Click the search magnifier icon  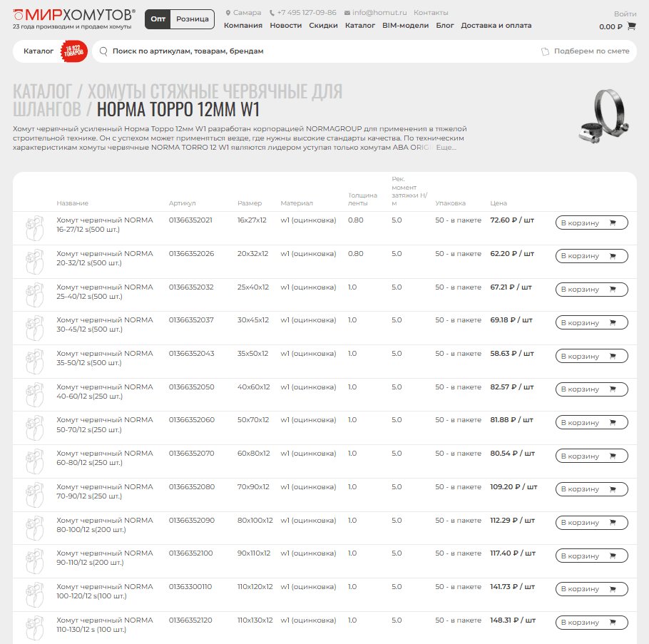click(103, 51)
